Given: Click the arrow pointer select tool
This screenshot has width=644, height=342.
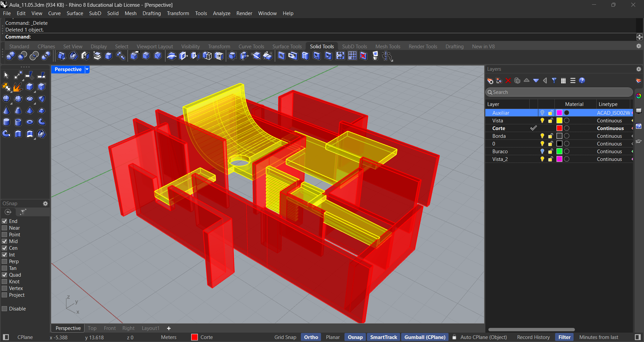Looking at the screenshot, I should (6, 75).
